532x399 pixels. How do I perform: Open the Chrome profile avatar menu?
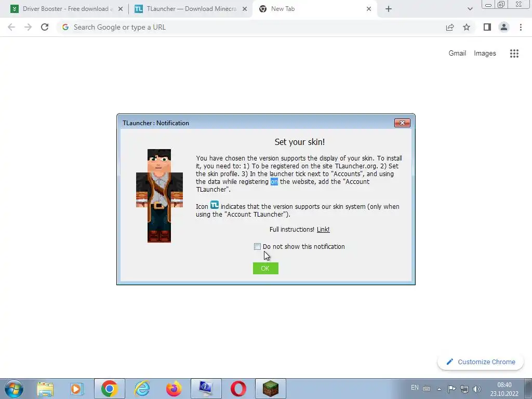(x=504, y=27)
